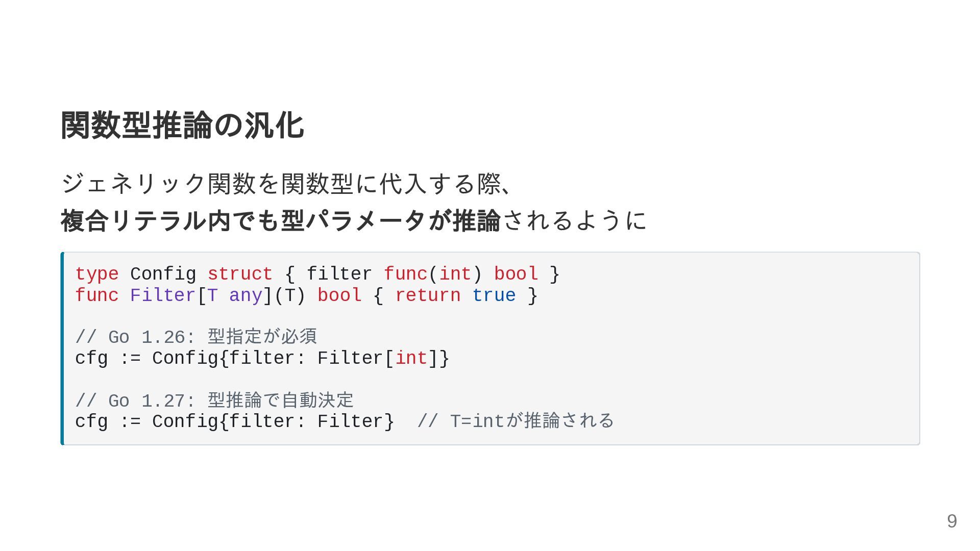Click the 'type' keyword in code
980x551 pixels.
pyautogui.click(x=97, y=274)
